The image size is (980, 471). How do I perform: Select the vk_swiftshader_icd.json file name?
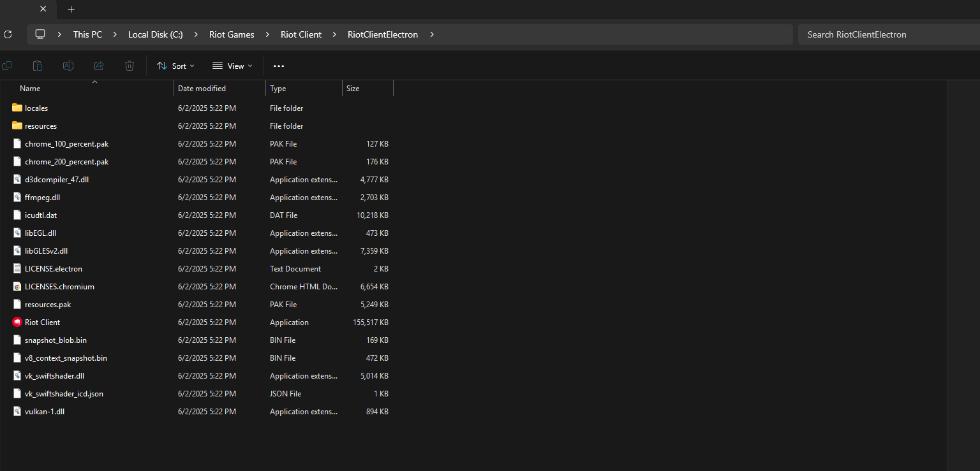64,393
